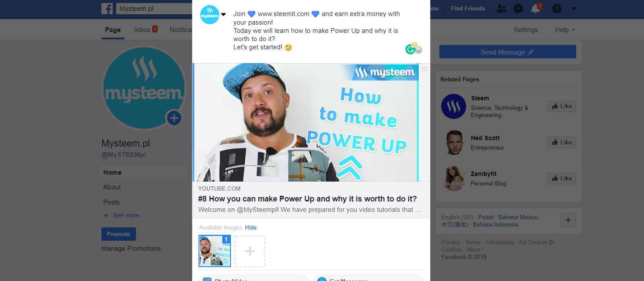The height and width of the screenshot is (281, 644).
Task: Add another image with the plus box
Action: (250, 251)
